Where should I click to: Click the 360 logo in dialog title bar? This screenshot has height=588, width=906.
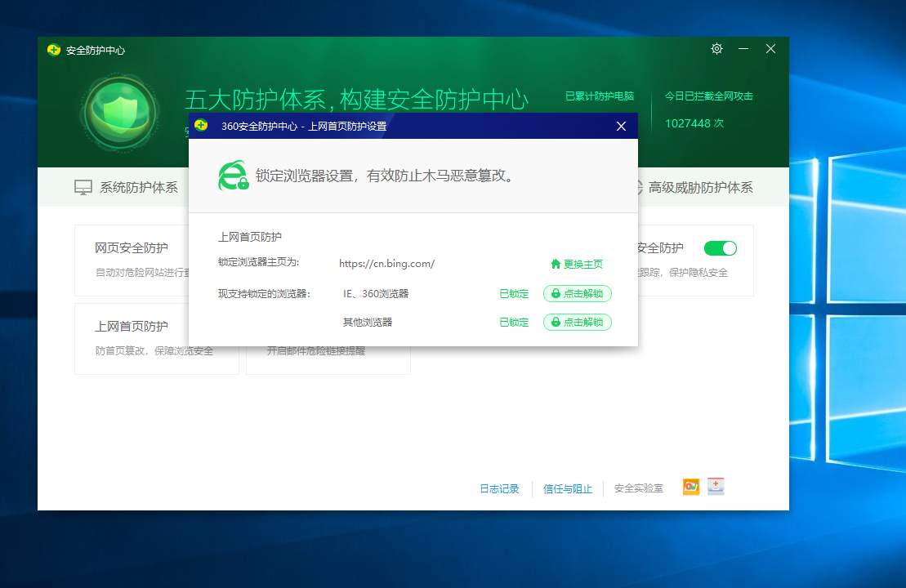coord(201,125)
